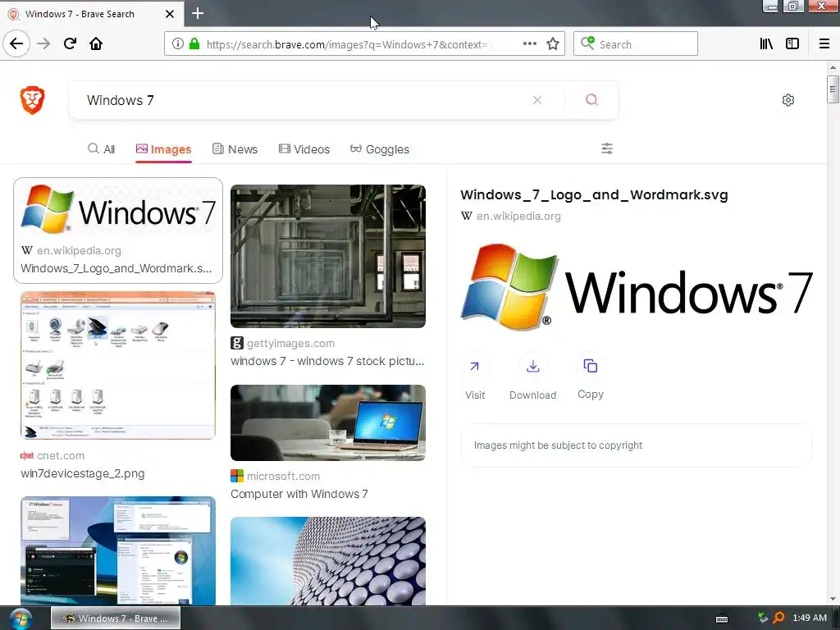Viewport: 840px width, 630px height.
Task: Click the large Windows 7 logo preview
Action: pyautogui.click(x=637, y=286)
